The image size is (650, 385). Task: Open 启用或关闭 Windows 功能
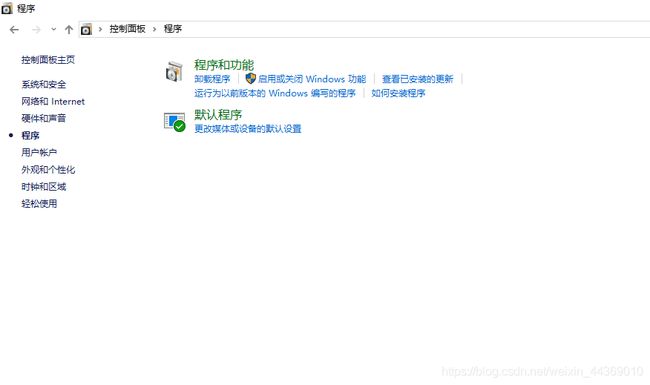tap(312, 79)
